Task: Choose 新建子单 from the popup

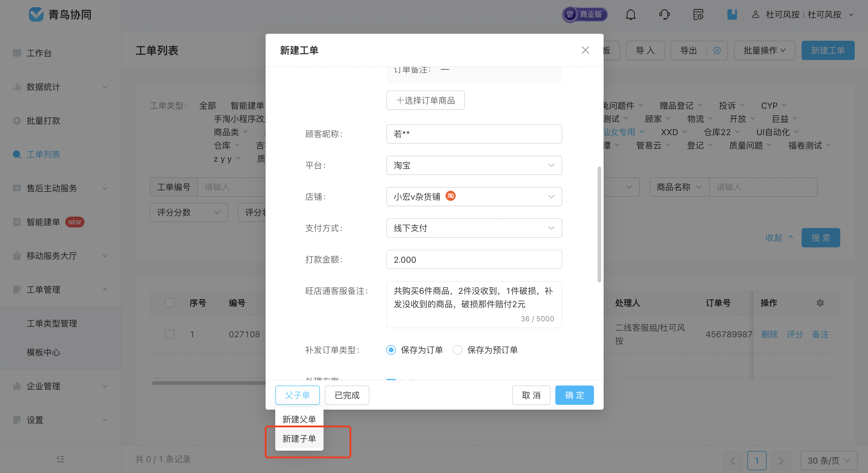Action: pos(299,438)
